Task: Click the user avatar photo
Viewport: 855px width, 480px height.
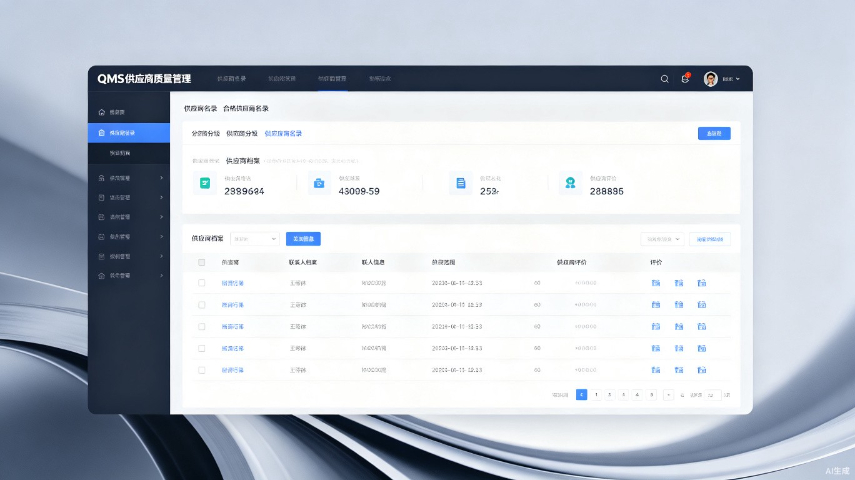Action: tap(711, 79)
